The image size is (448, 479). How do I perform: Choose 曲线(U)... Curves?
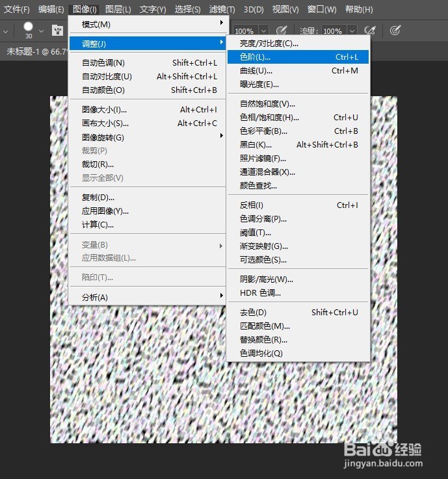[298, 71]
